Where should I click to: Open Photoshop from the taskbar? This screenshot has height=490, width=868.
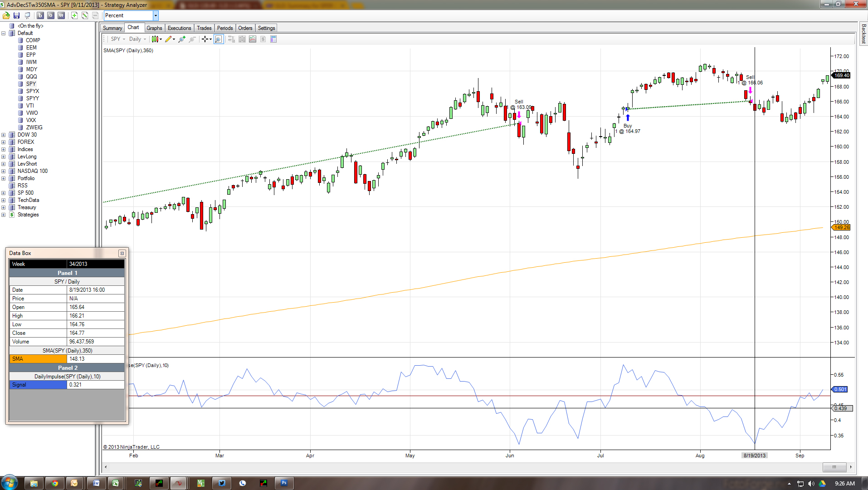click(284, 483)
